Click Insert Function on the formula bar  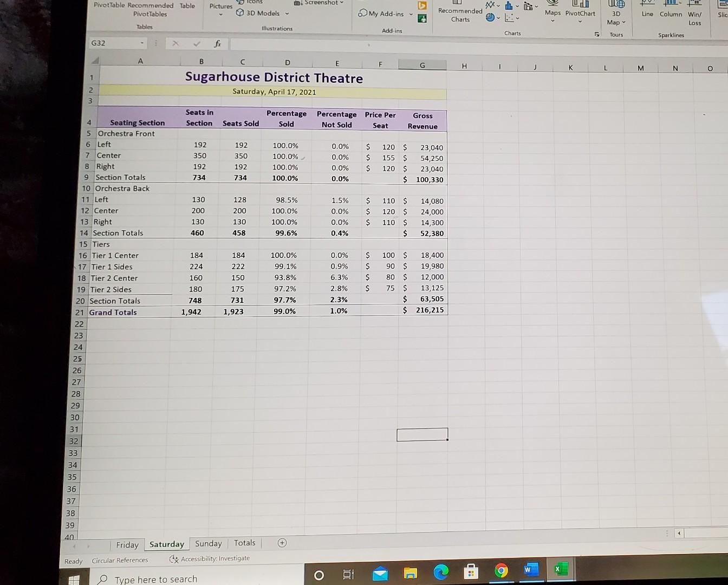pos(217,43)
